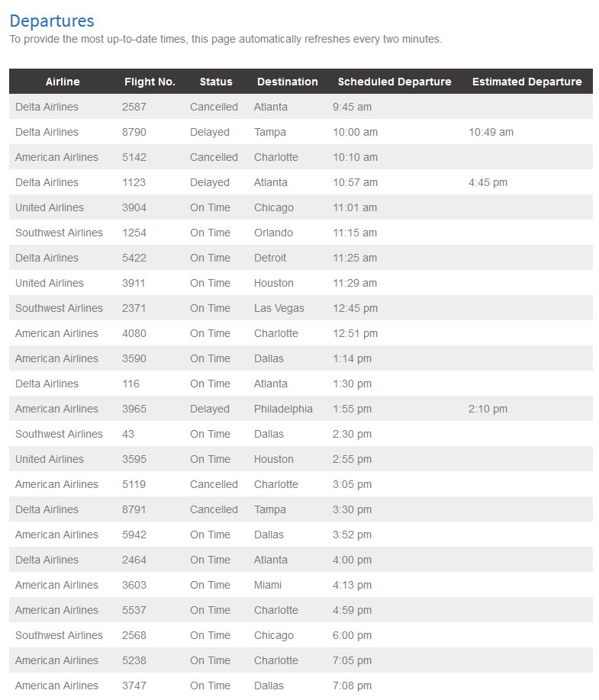Select flight number 116
Image resolution: width=599 pixels, height=700 pixels.
[x=131, y=384]
